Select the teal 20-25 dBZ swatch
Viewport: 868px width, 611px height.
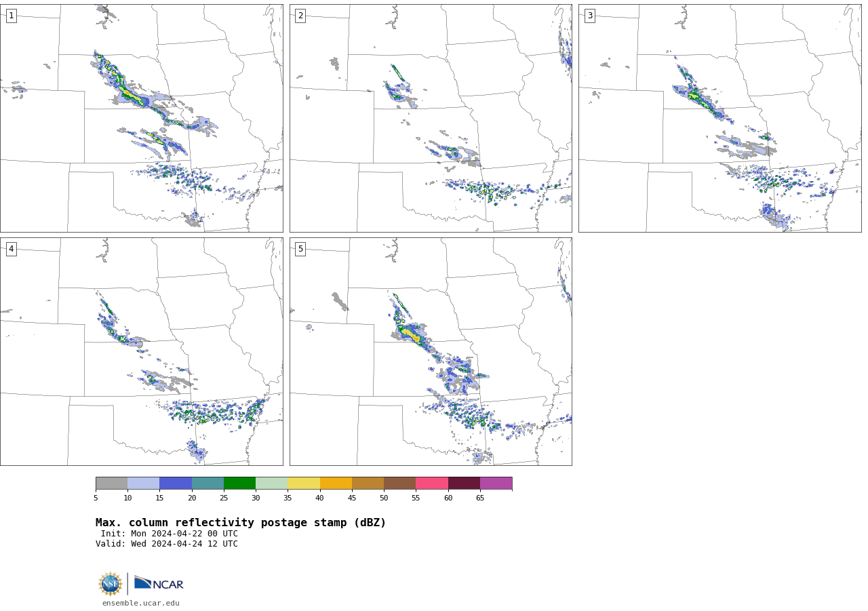208,483
